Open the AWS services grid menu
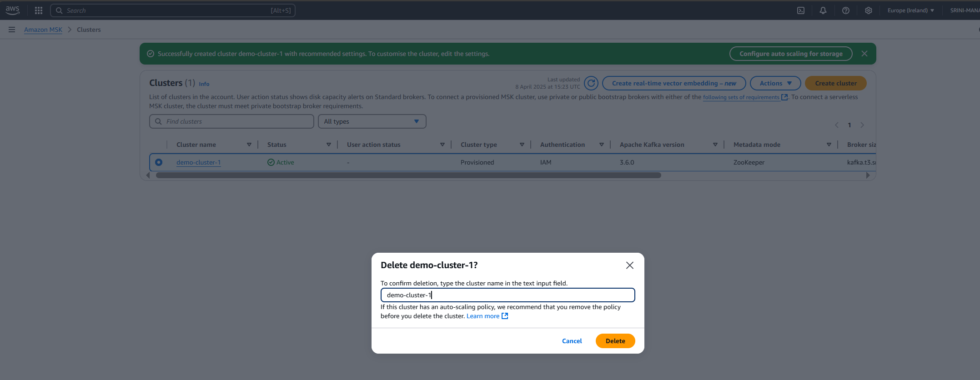The height and width of the screenshot is (380, 980). click(x=39, y=10)
